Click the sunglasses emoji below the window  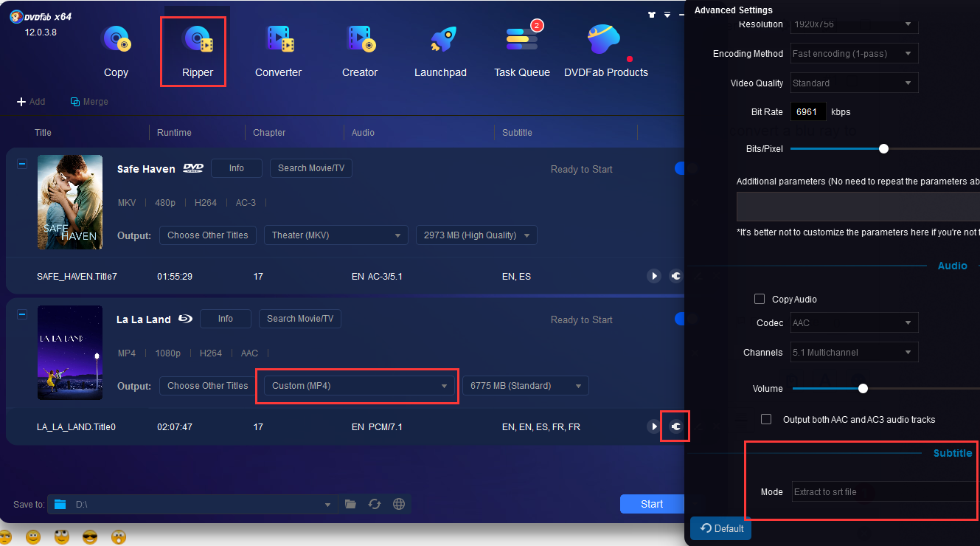[90, 537]
